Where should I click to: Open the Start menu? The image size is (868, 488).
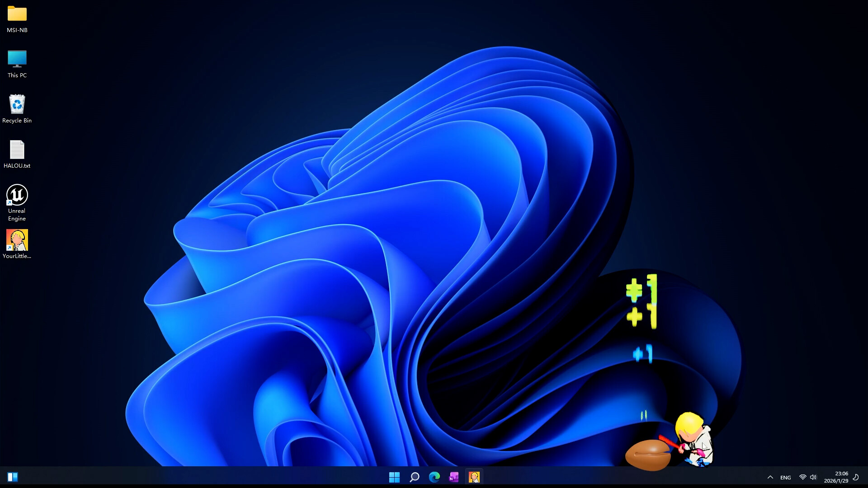[x=394, y=477]
